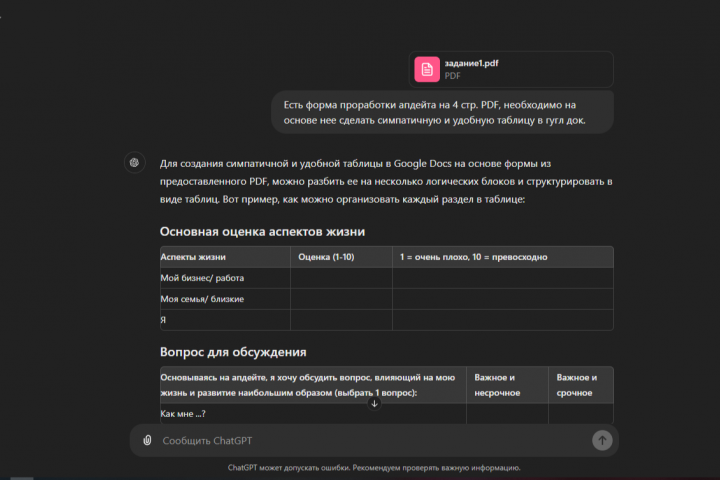
Task: Select the heading Основная оценка аспектов жизни
Action: coord(262,232)
